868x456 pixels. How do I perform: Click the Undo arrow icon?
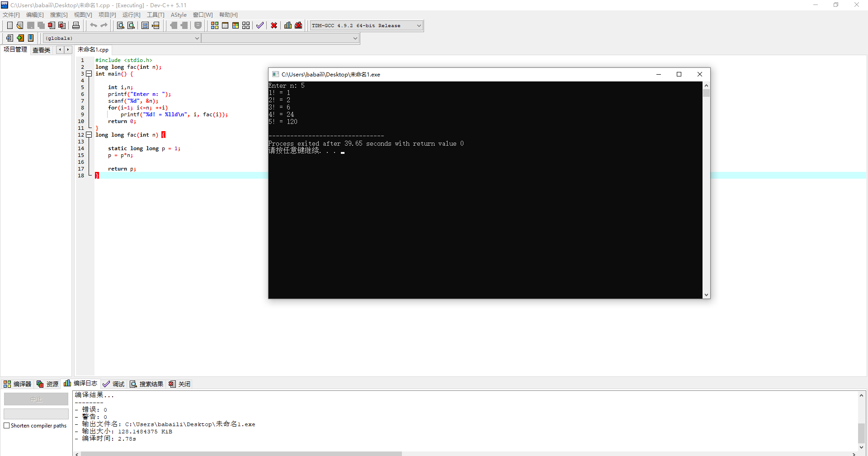click(94, 25)
